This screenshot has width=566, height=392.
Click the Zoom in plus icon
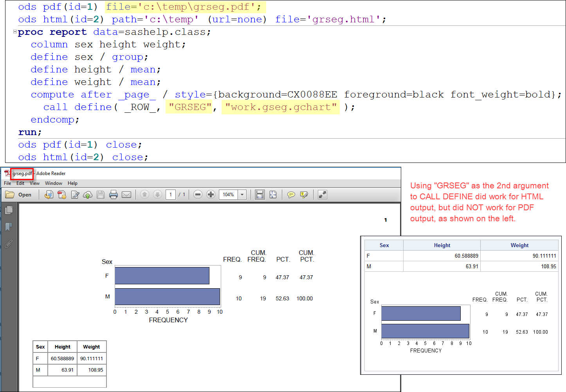[211, 195]
